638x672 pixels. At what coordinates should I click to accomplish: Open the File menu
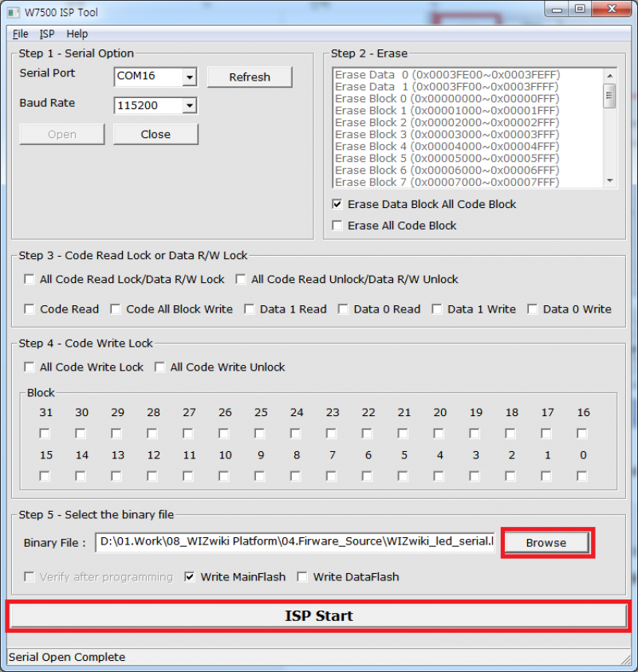pos(20,34)
